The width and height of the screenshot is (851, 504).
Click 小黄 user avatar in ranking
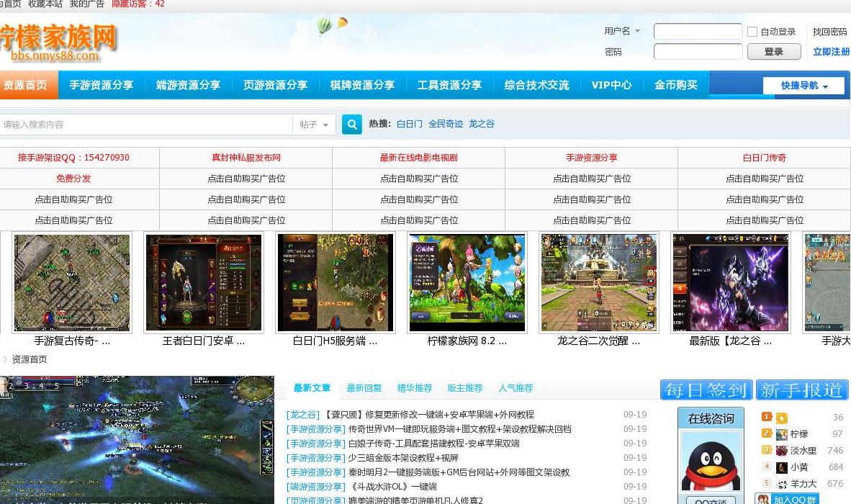coord(782,467)
